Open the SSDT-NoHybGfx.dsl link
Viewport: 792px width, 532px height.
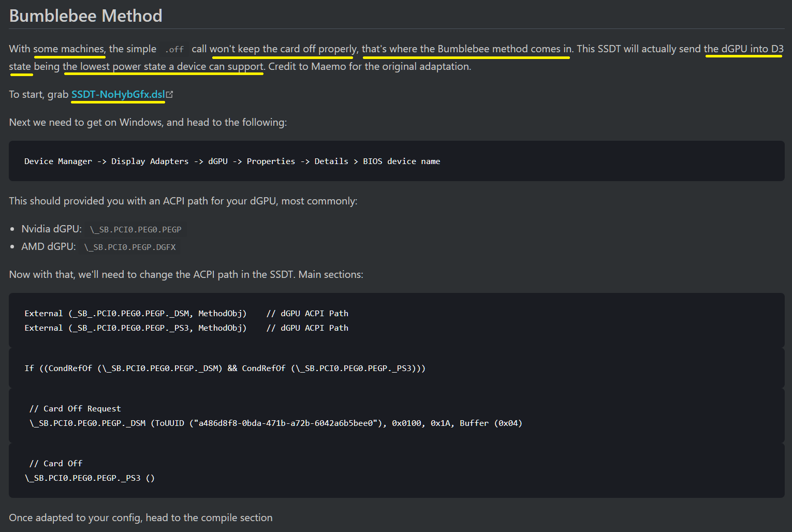[118, 94]
